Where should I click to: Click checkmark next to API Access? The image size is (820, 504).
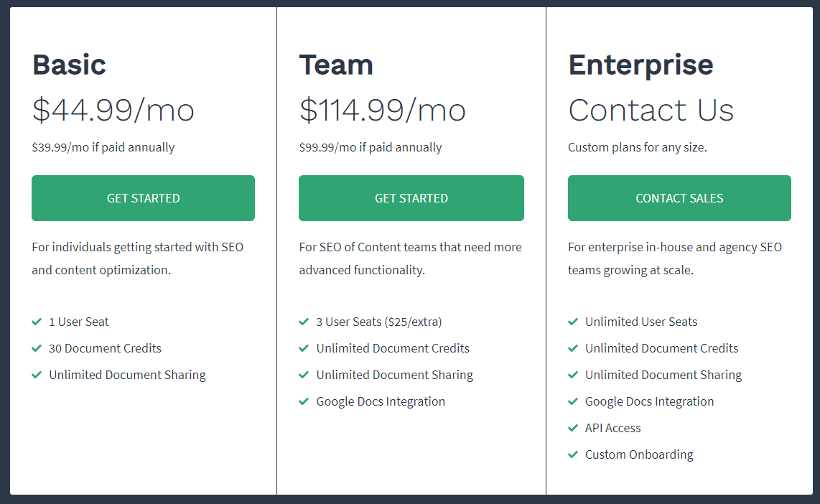[x=573, y=428]
